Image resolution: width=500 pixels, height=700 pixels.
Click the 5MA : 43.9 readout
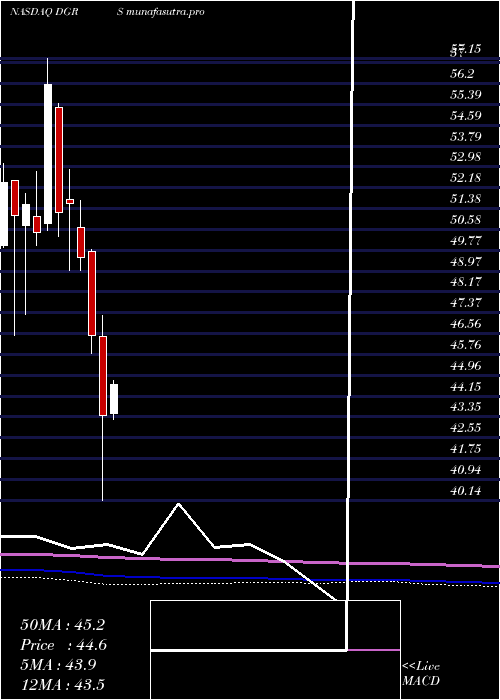[58, 665]
